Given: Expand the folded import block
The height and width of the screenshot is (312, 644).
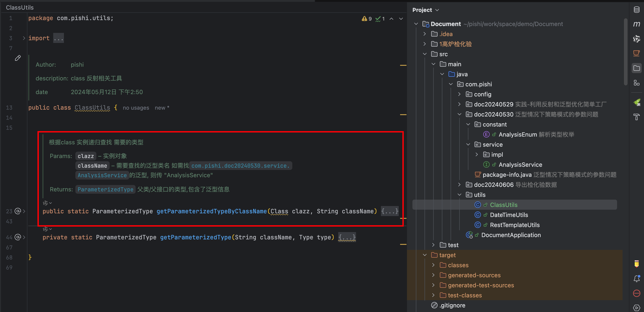Looking at the screenshot, I should click(x=24, y=38).
